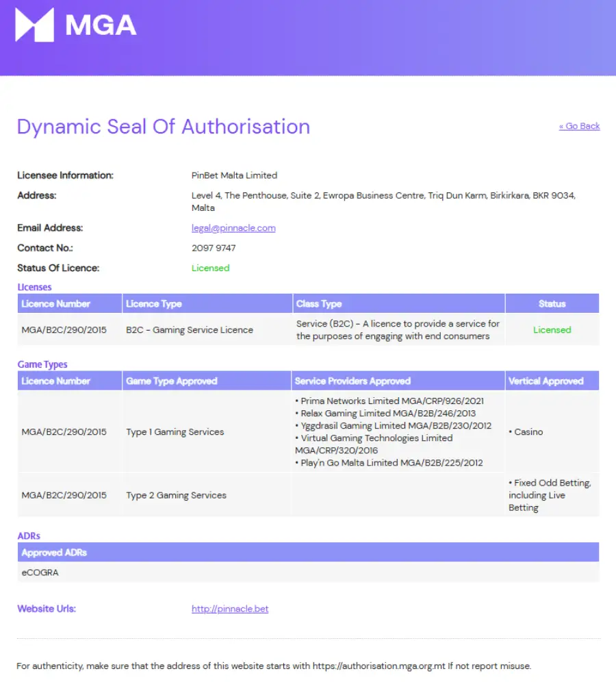Click the Licence Number header in Licenses table
This screenshot has width=616, height=693.
70,303
